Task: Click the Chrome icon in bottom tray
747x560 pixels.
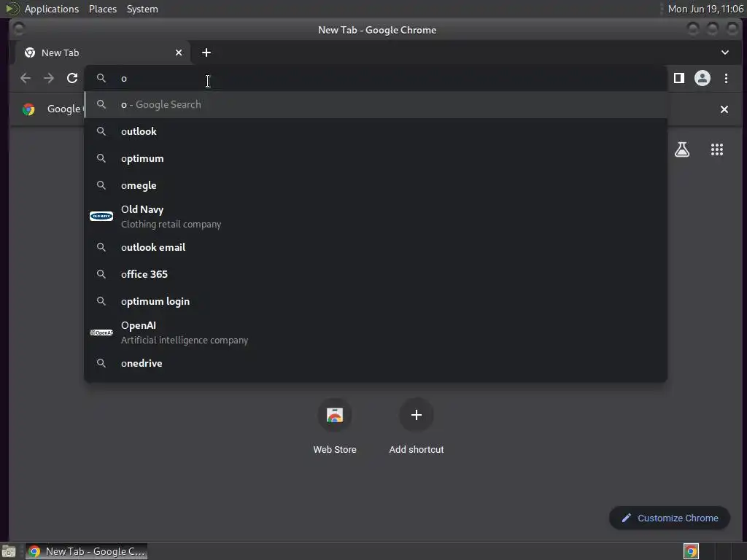Action: click(691, 551)
